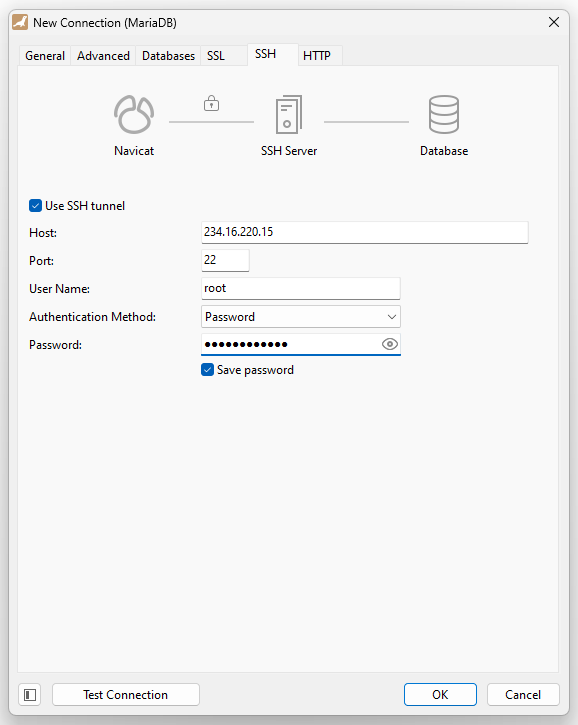
Task: Click the Authentication Method: label
Action: click(x=92, y=317)
